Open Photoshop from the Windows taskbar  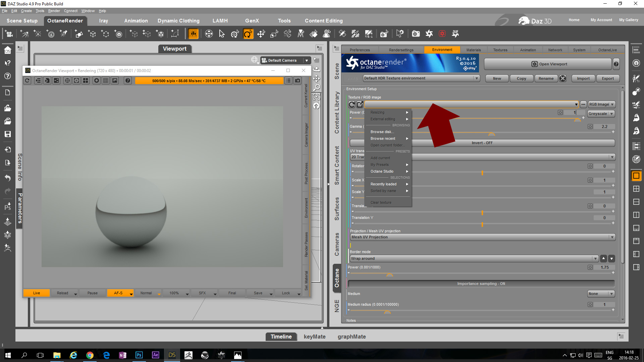139,355
